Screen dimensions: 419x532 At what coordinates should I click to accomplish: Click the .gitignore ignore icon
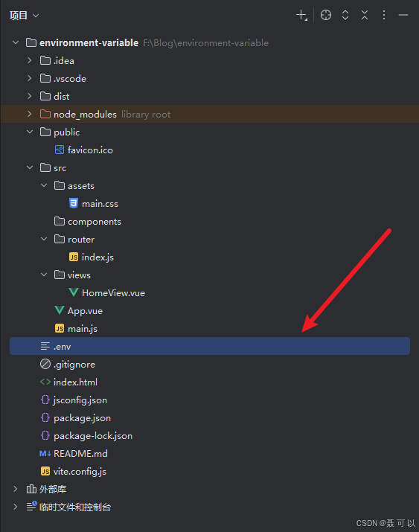(45, 364)
